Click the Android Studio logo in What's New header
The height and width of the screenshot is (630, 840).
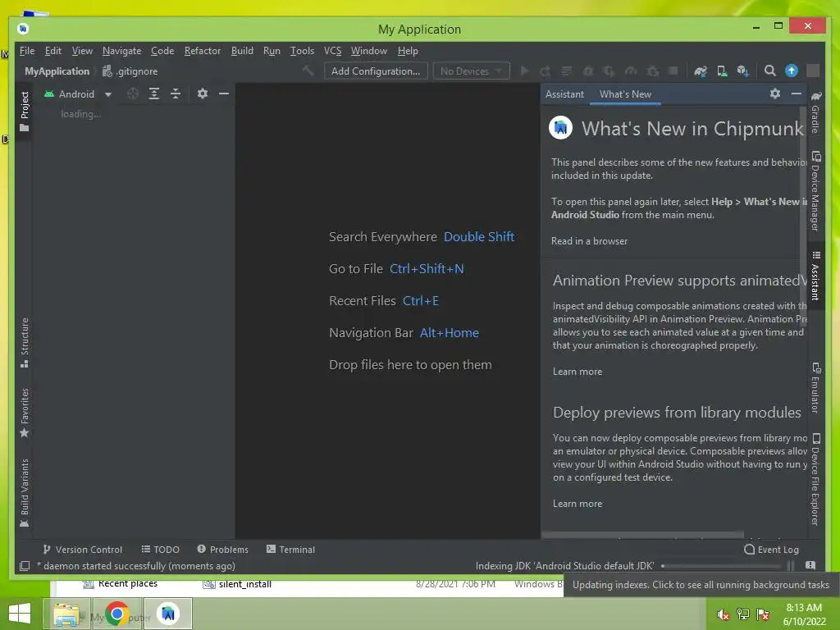(561, 128)
